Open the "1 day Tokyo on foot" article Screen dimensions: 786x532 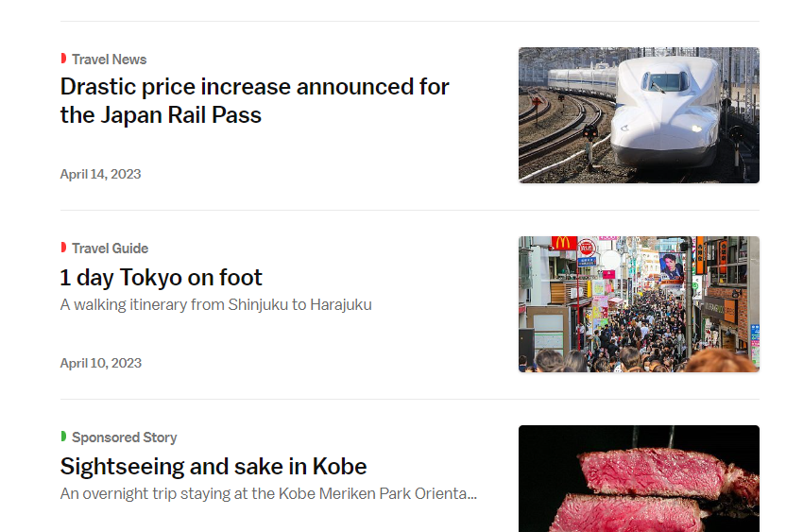point(161,278)
